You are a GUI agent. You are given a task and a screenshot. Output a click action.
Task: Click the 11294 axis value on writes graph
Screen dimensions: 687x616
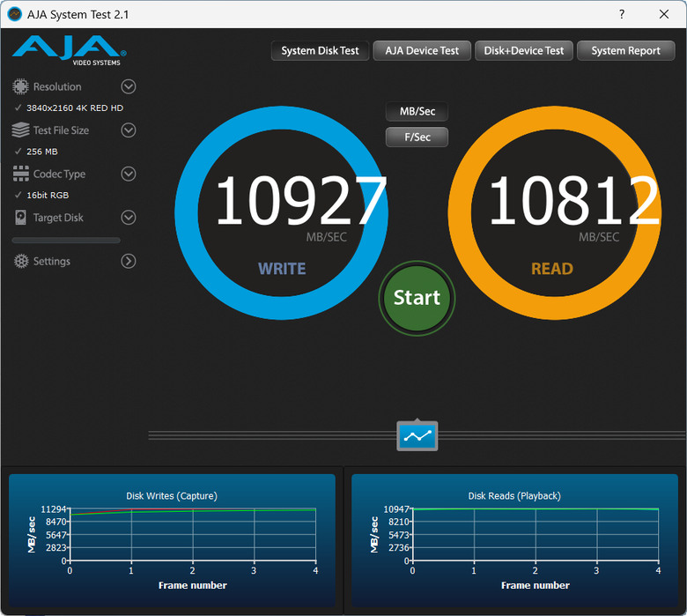(x=54, y=509)
